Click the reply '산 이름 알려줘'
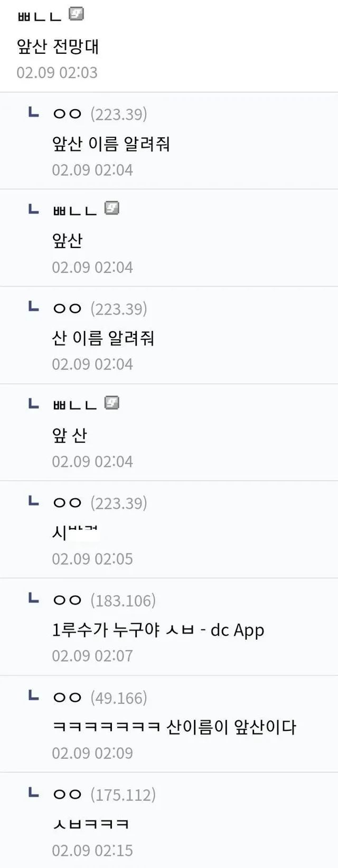Viewport: 338px width, 868px height. click(103, 338)
